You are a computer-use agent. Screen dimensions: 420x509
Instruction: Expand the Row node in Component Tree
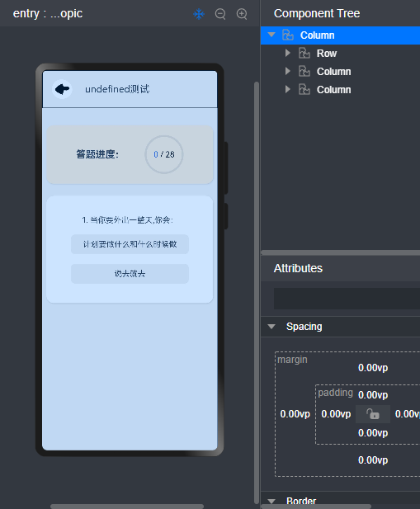pyautogui.click(x=288, y=53)
